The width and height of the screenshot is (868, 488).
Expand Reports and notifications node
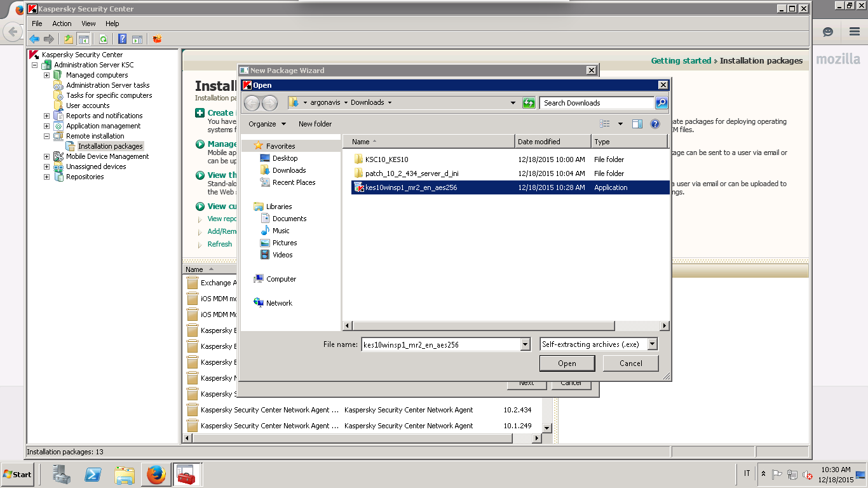46,116
